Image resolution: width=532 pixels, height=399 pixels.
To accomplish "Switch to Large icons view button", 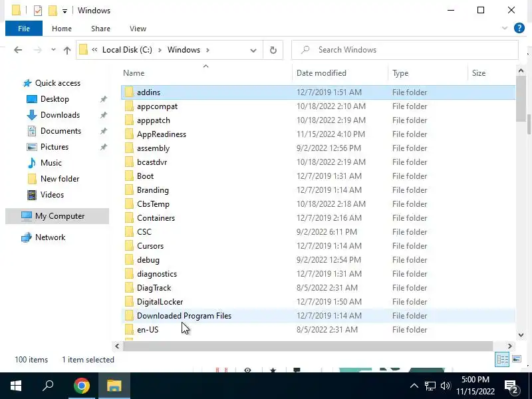I will 517,359.
